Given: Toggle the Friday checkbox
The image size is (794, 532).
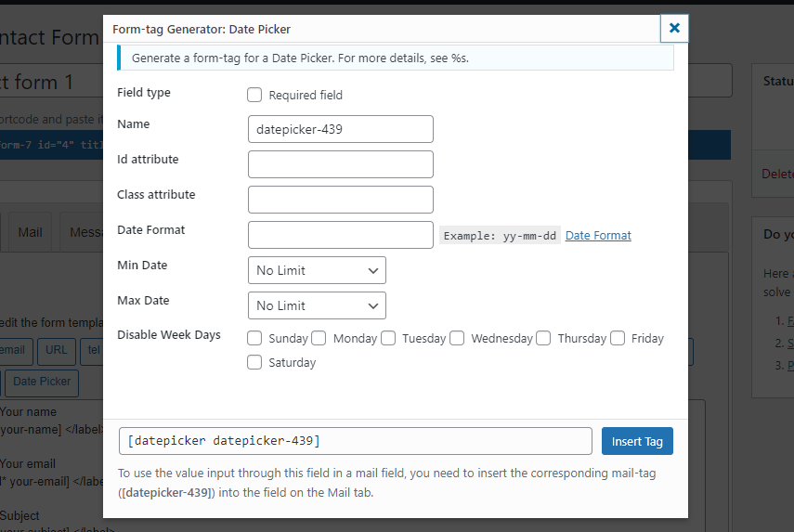Looking at the screenshot, I should point(618,338).
